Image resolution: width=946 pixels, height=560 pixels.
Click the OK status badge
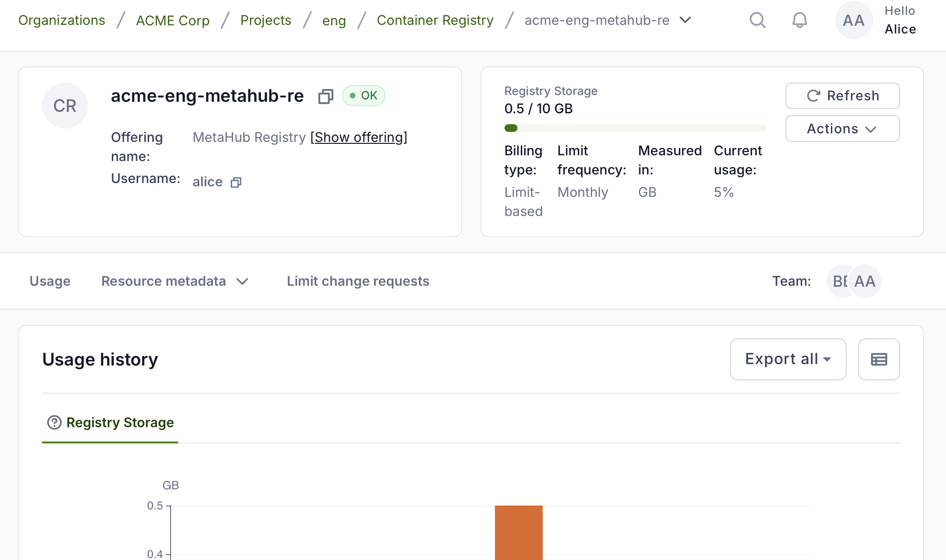point(364,96)
